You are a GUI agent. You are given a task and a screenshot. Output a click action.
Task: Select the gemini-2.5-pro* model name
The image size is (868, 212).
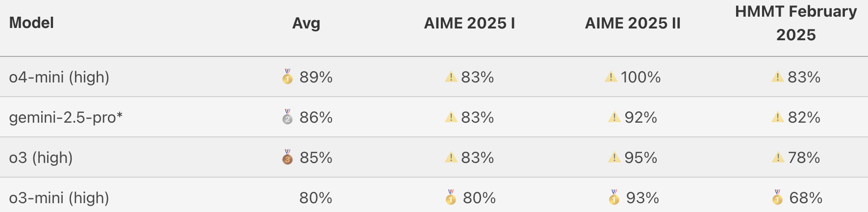tap(66, 117)
